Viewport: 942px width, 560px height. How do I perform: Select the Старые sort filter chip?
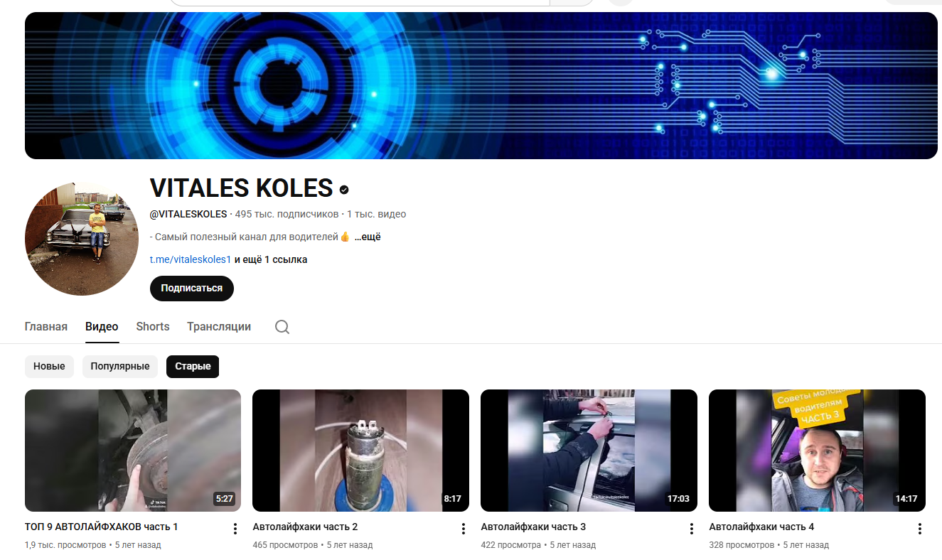click(193, 367)
